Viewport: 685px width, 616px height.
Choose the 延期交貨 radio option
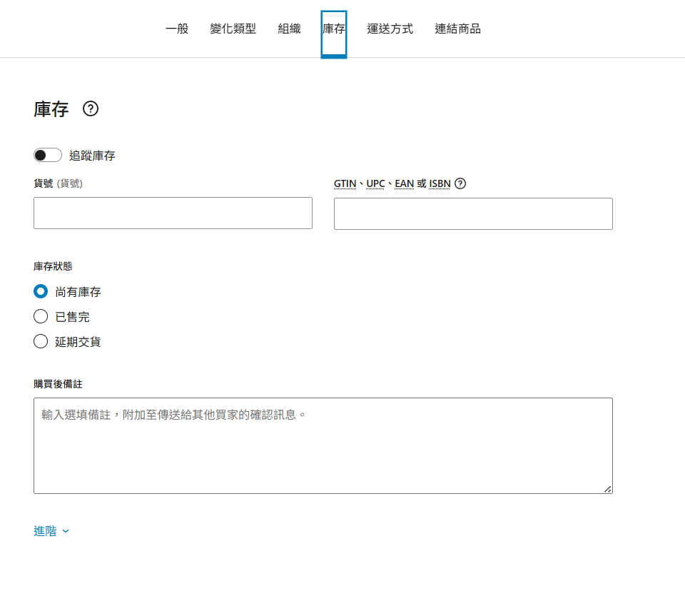[x=41, y=342]
